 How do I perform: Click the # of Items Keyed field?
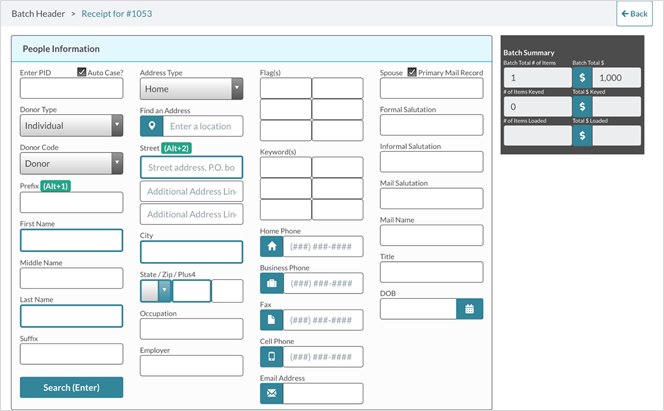point(538,106)
